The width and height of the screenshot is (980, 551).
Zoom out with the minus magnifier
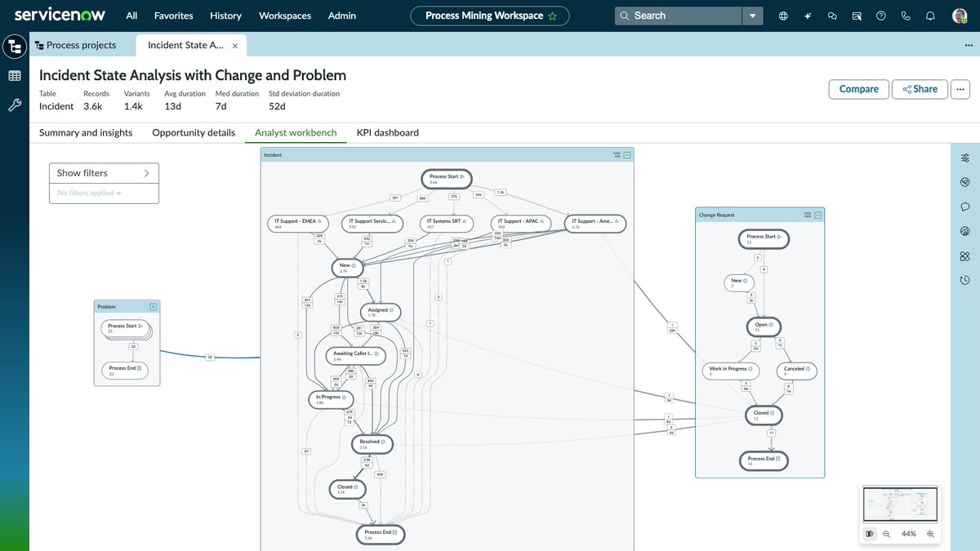click(886, 534)
